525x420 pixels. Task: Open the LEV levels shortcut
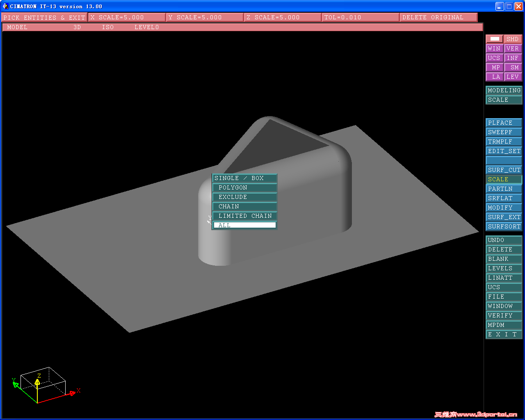click(x=513, y=77)
